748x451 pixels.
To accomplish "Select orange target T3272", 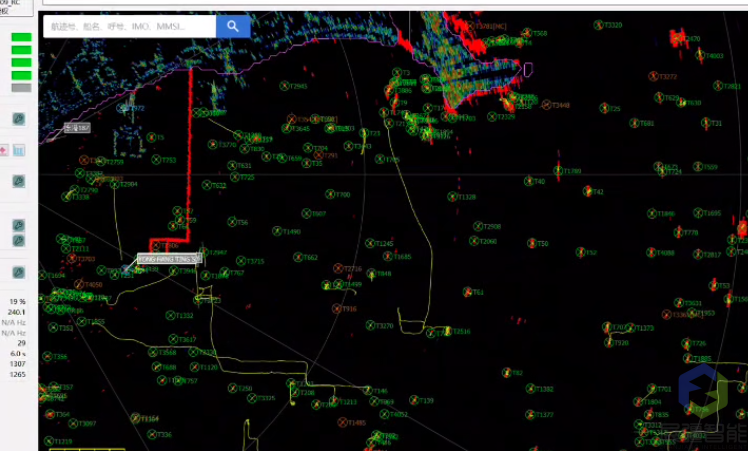I will tap(654, 76).
